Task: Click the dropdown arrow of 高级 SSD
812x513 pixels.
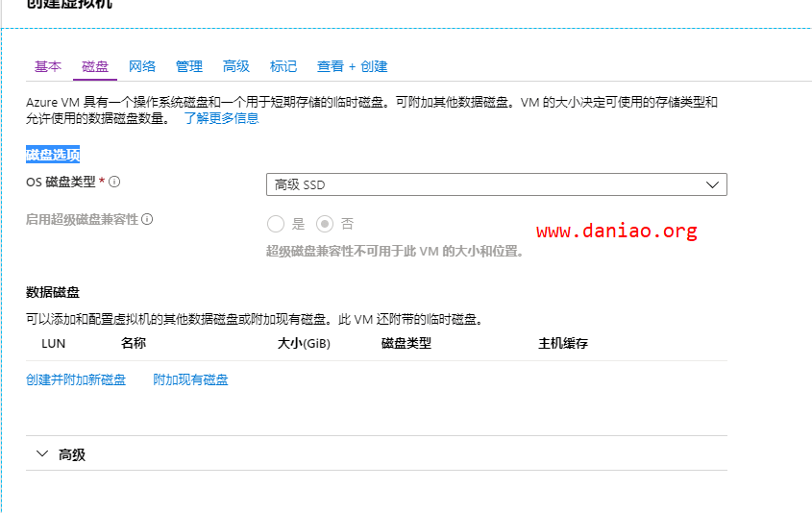Action: tap(712, 184)
